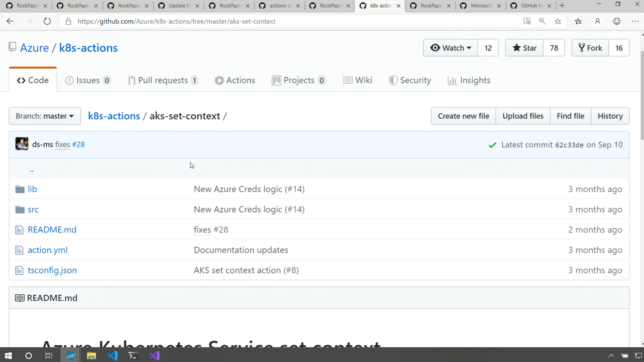Open the lib folder

point(32,189)
